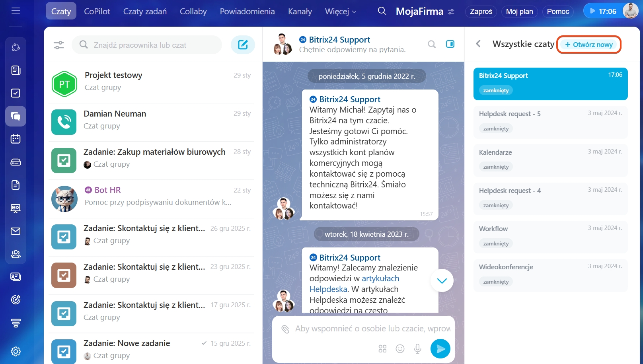Open the Bot HR cat avatar
The height and width of the screenshot is (364, 643).
pos(64,199)
